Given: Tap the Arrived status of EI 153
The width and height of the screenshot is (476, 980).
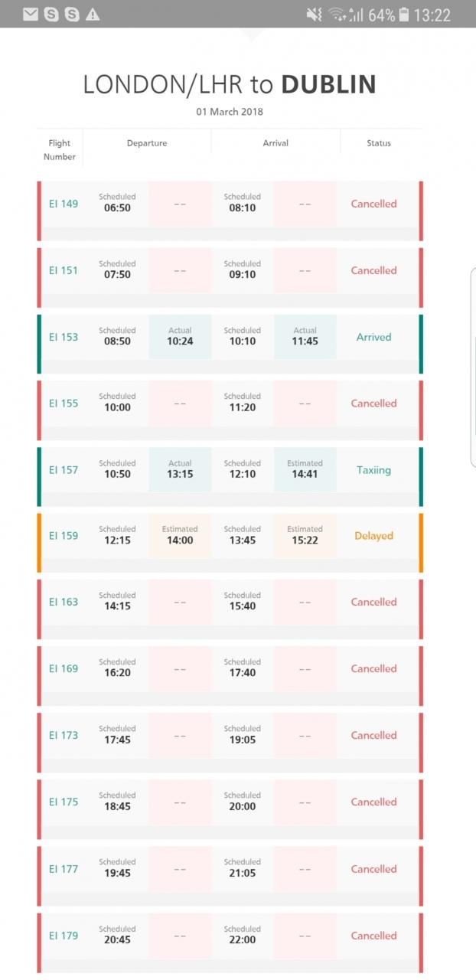Looking at the screenshot, I should [373, 337].
